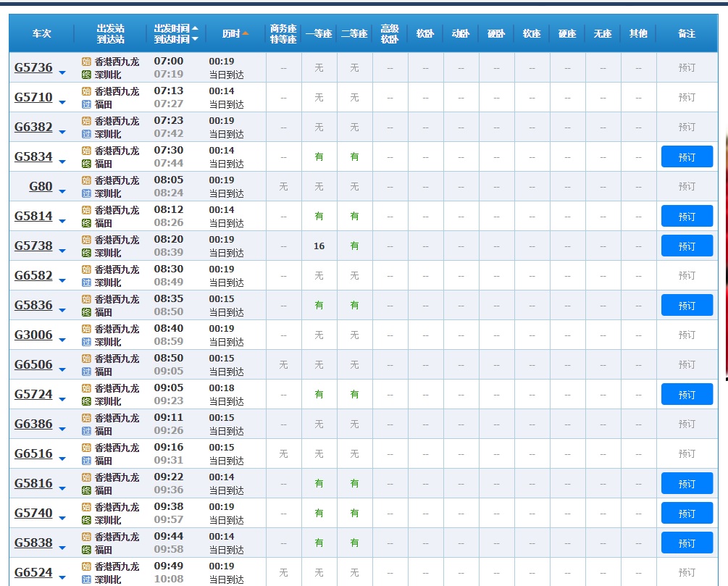Expand stops arrow beside G5814
Image resolution: width=728 pixels, height=586 pixels.
click(x=62, y=222)
